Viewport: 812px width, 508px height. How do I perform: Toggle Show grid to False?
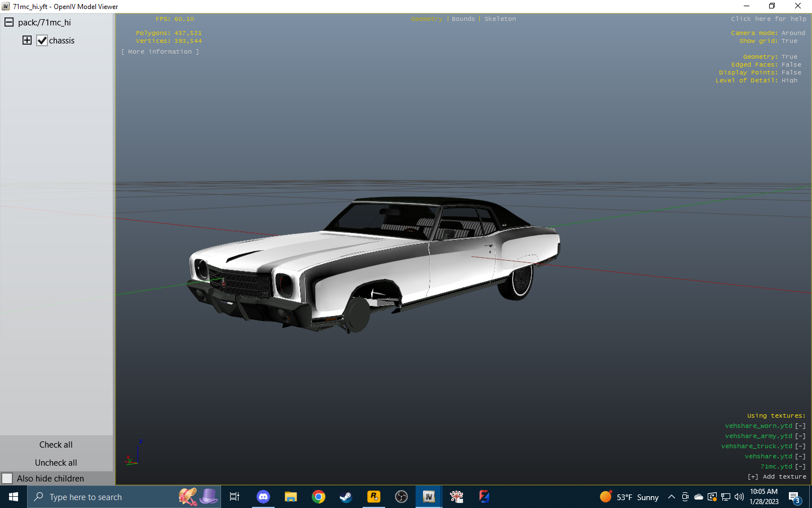pos(789,41)
